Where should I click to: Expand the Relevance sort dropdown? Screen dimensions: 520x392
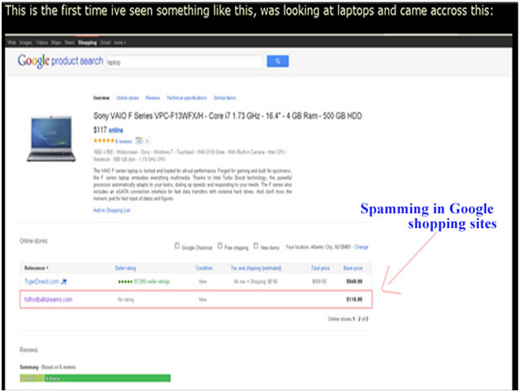click(x=36, y=268)
